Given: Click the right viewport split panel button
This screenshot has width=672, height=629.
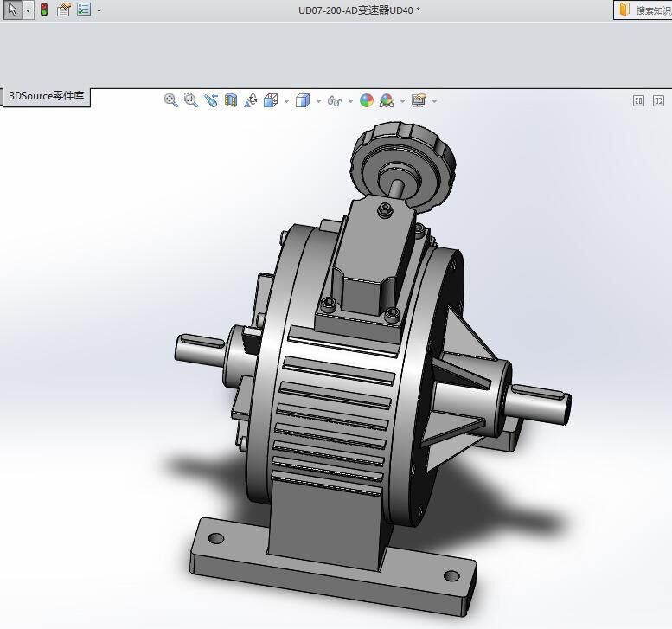Looking at the screenshot, I should coord(658,100).
